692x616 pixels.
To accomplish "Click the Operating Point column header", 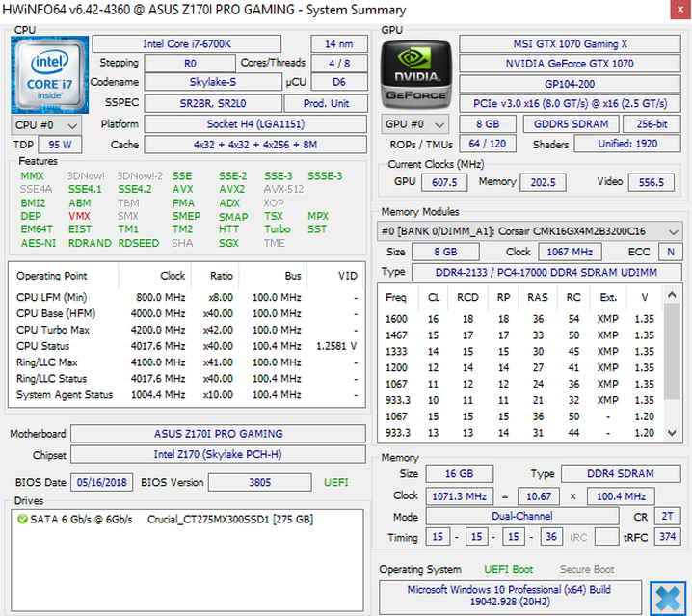I will point(64,276).
